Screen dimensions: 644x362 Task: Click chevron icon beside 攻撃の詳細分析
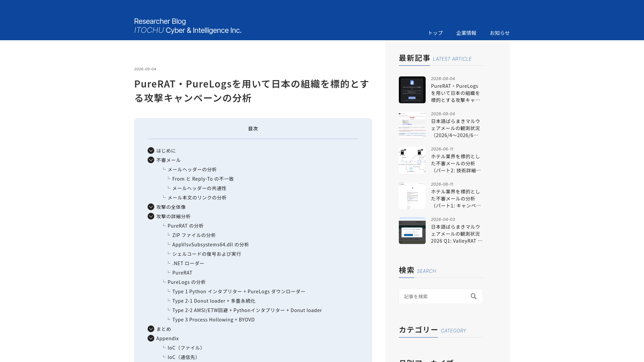point(151,216)
